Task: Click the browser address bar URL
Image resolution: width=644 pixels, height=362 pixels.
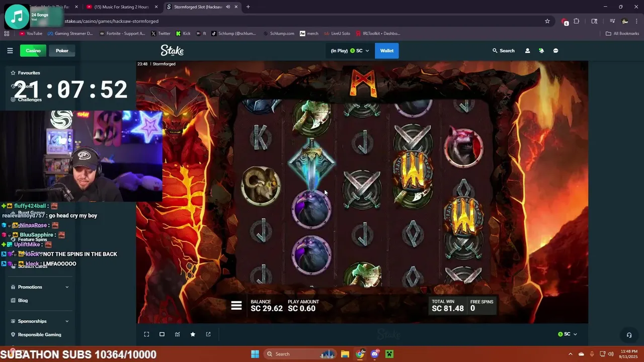Action: 111,21
